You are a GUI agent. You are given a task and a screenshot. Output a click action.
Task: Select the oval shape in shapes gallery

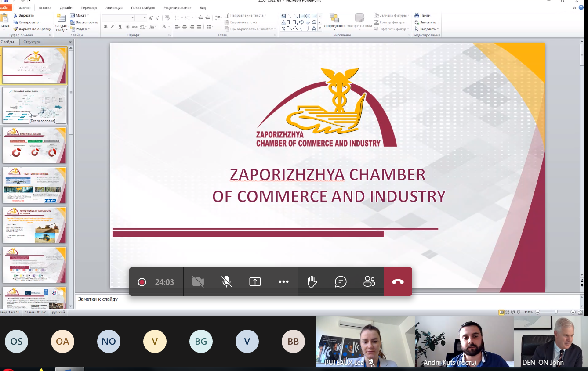308,16
